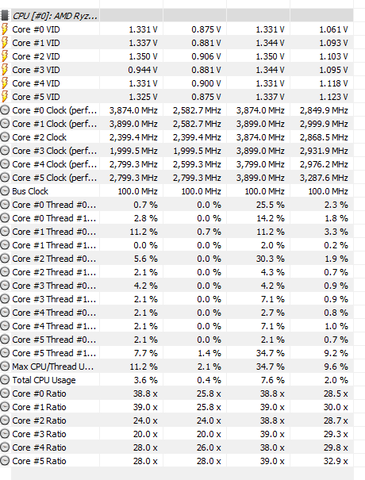Screen dimensions: 365x480
Task: Click the lightning bolt icon for Core #0 VID
Action: [x=5, y=29]
